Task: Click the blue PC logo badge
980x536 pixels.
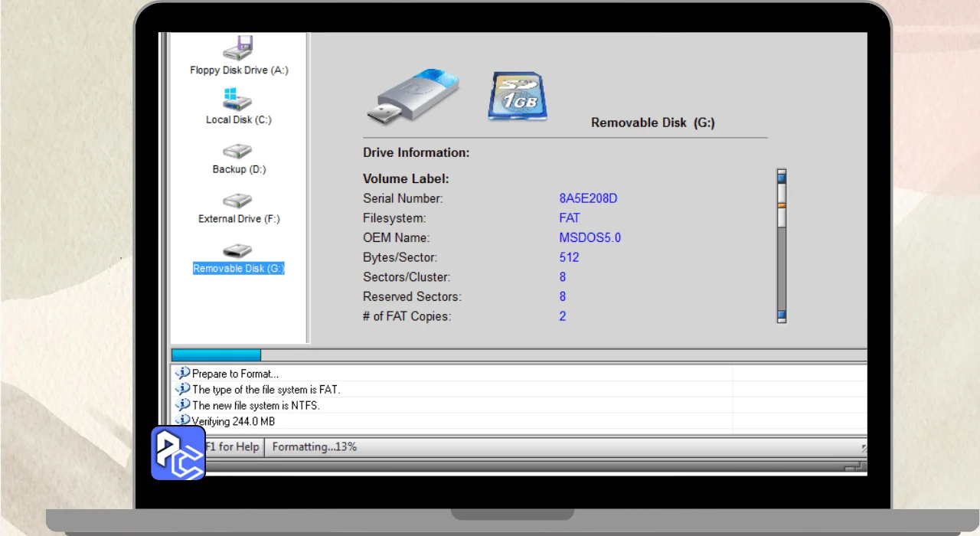Action: (178, 453)
